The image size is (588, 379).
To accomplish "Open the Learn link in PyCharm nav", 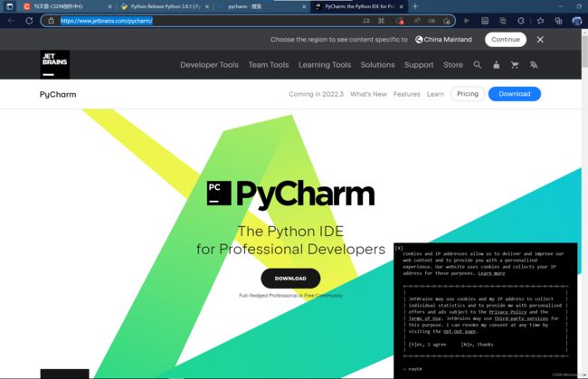I will tap(435, 94).
